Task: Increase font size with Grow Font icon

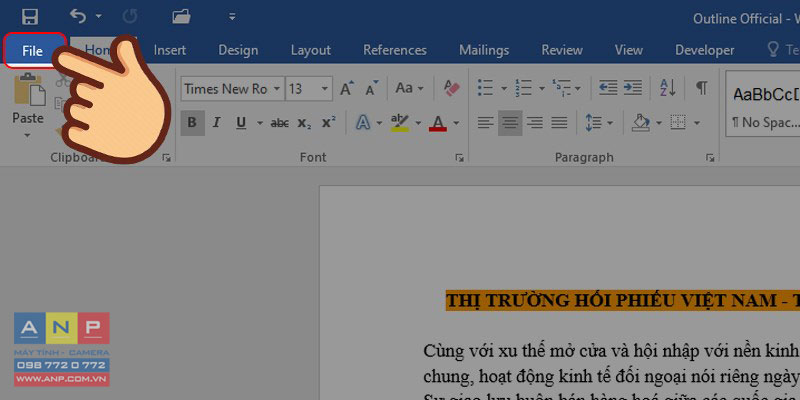Action: point(347,89)
